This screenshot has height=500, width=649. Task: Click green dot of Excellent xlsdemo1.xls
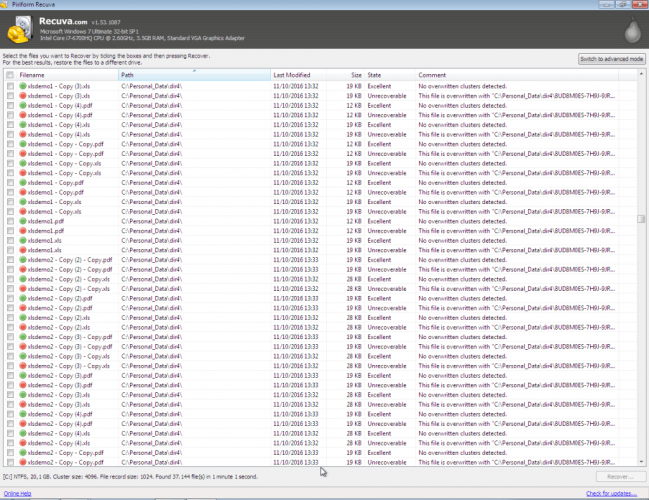pos(23,240)
